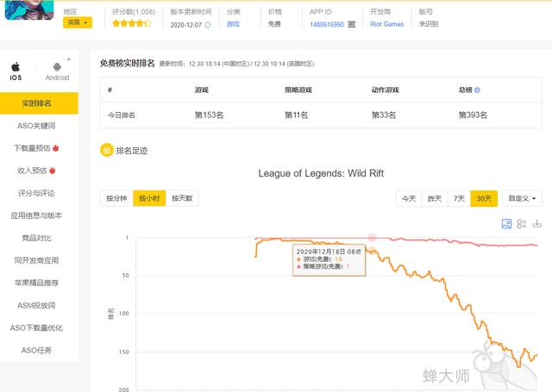This screenshot has height=392, width=552.
Task: Click the 排名足迹 section icon
Action: tap(107, 150)
